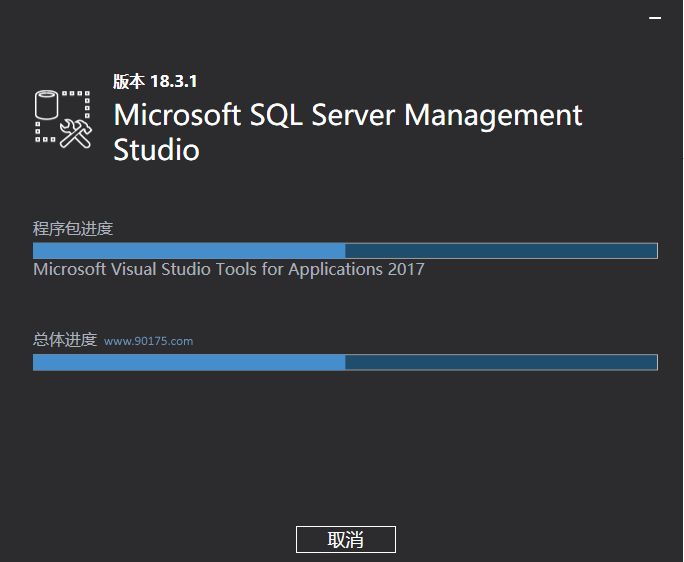The height and width of the screenshot is (562, 684).
Task: Minimize the installer window
Action: [655, 18]
